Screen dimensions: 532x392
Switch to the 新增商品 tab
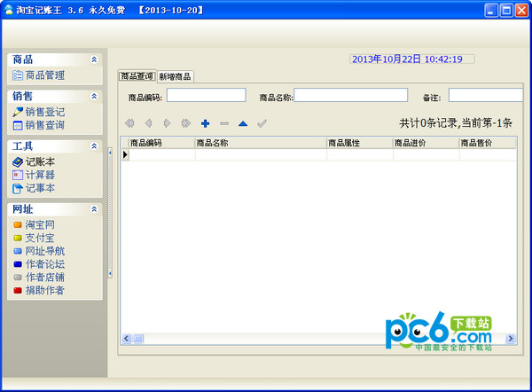click(175, 76)
